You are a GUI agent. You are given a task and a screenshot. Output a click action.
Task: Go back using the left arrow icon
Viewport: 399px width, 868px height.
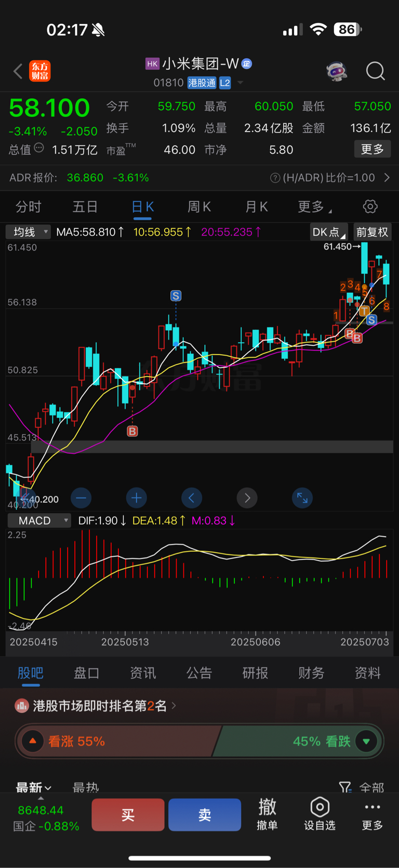click(18, 71)
